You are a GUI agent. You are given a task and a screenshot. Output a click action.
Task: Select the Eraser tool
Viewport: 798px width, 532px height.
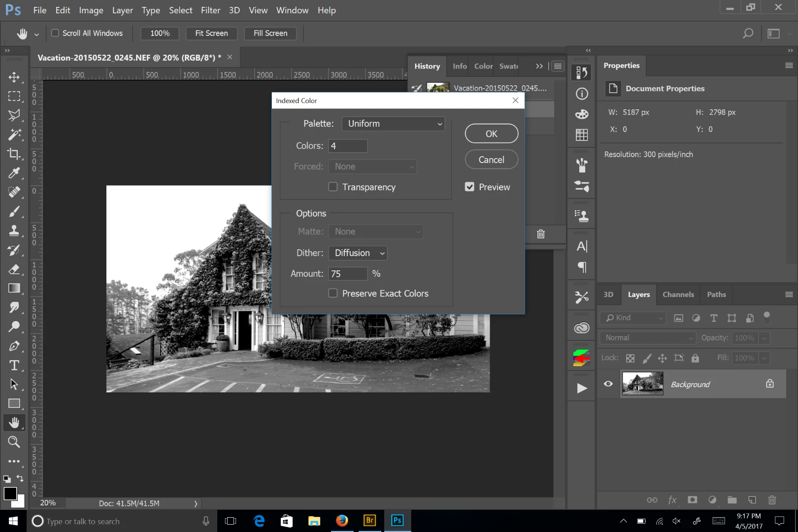point(14,269)
